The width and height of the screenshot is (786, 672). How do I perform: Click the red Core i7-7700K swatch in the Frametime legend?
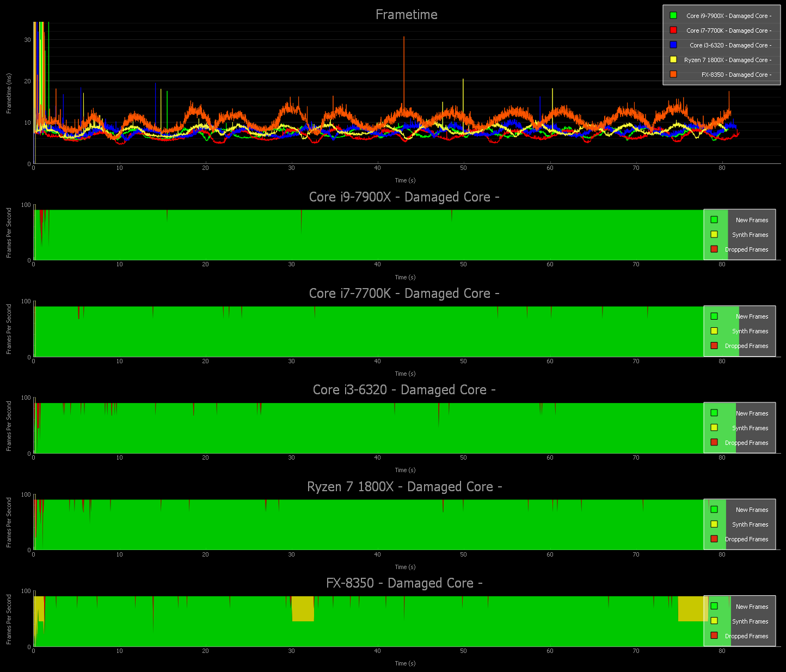[673, 30]
